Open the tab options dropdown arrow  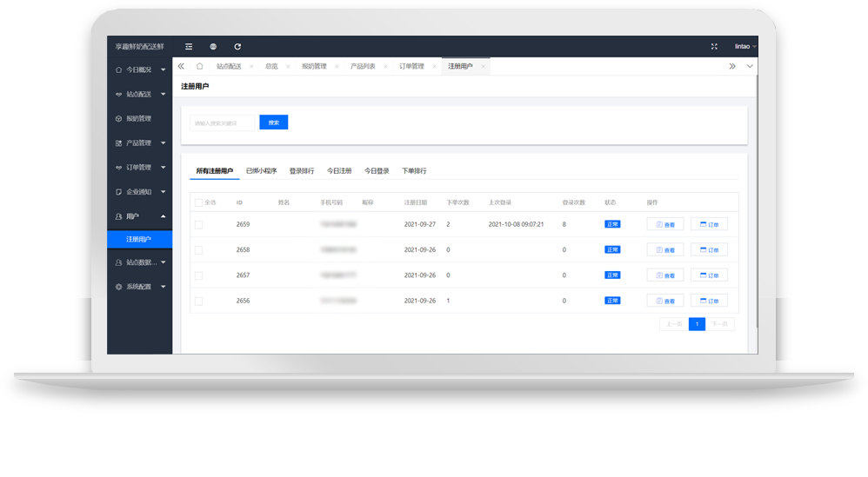(750, 66)
